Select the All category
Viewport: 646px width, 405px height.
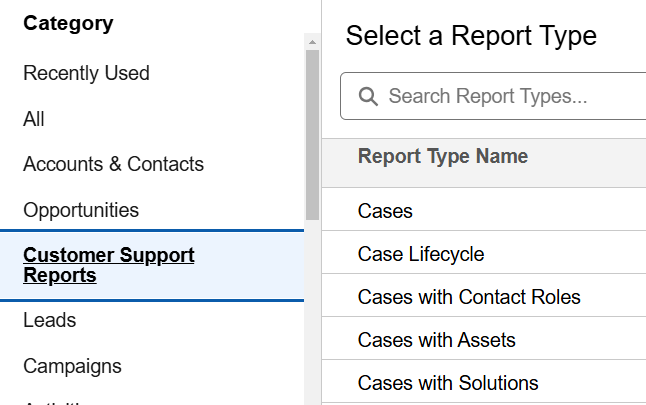click(34, 119)
